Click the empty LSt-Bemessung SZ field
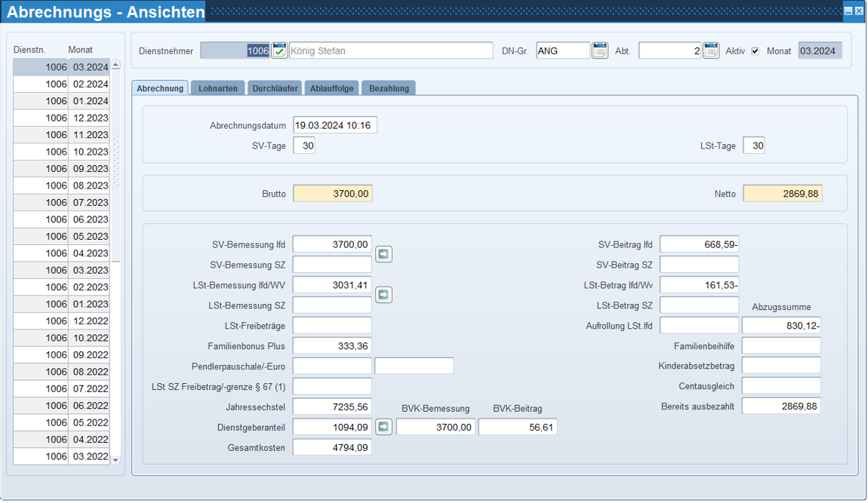The image size is (868, 503). 332,305
